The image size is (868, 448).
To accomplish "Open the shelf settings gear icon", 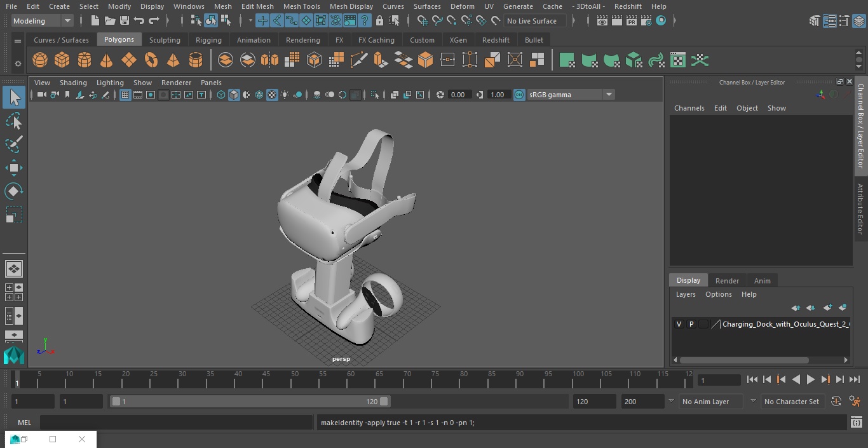I will [17, 64].
